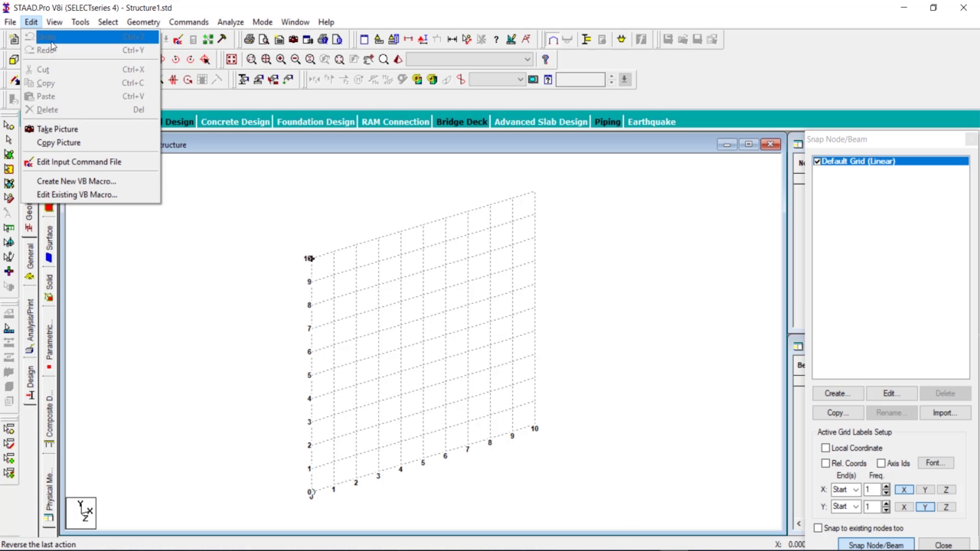Screen dimensions: 980x551
Task: Toggle the Z axis button in Y row
Action: [946, 507]
